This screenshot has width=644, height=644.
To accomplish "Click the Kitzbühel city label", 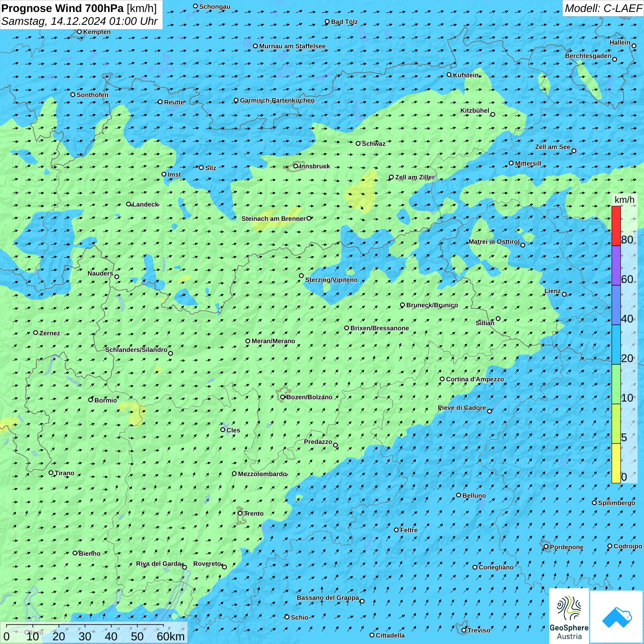I will click(475, 110).
